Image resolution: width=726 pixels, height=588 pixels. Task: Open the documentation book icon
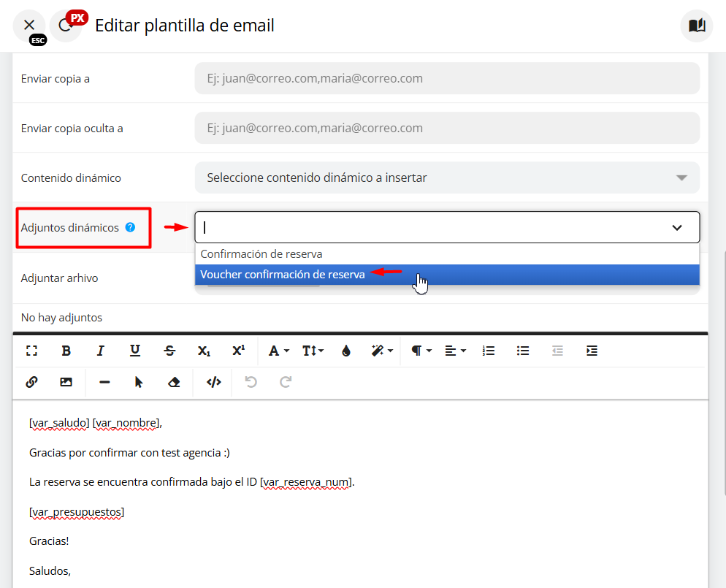click(x=697, y=26)
